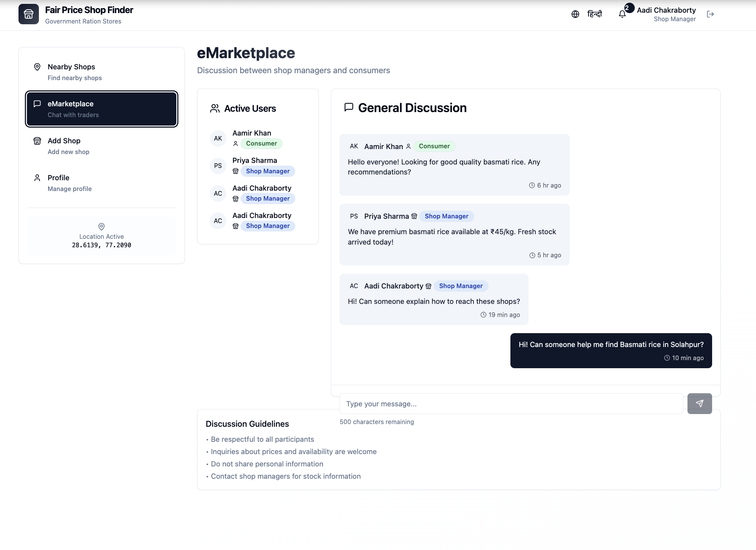Click the Active Users people icon
756x550 pixels.
(x=215, y=109)
